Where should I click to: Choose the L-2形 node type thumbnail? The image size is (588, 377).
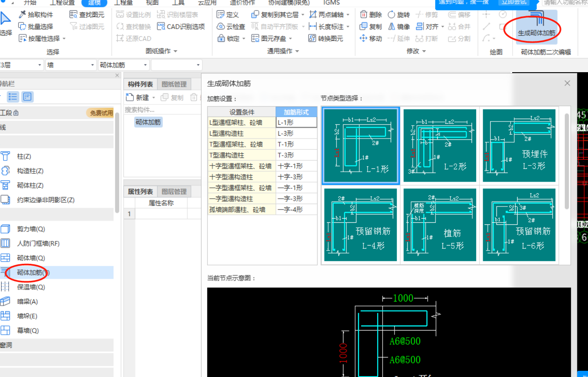[440, 146]
